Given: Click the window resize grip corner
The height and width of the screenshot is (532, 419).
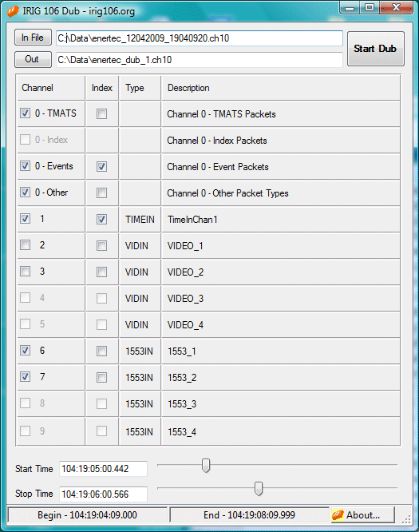Looking at the screenshot, I should (x=406, y=519).
